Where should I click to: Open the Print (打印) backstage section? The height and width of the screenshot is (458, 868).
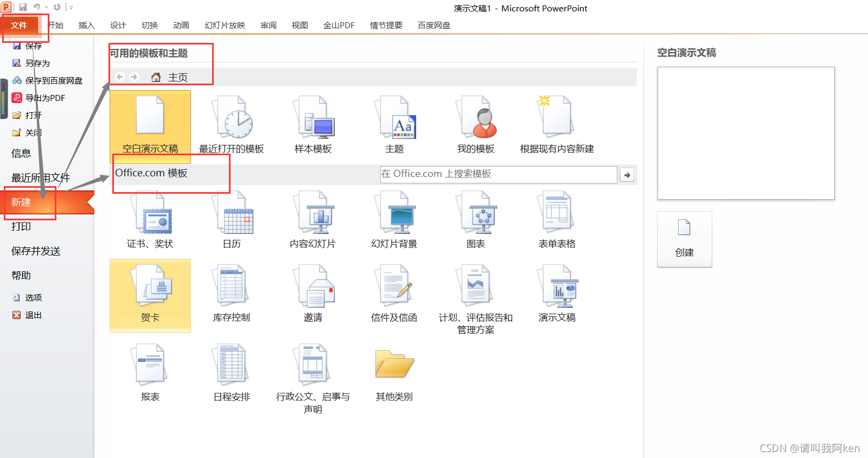coord(22,226)
